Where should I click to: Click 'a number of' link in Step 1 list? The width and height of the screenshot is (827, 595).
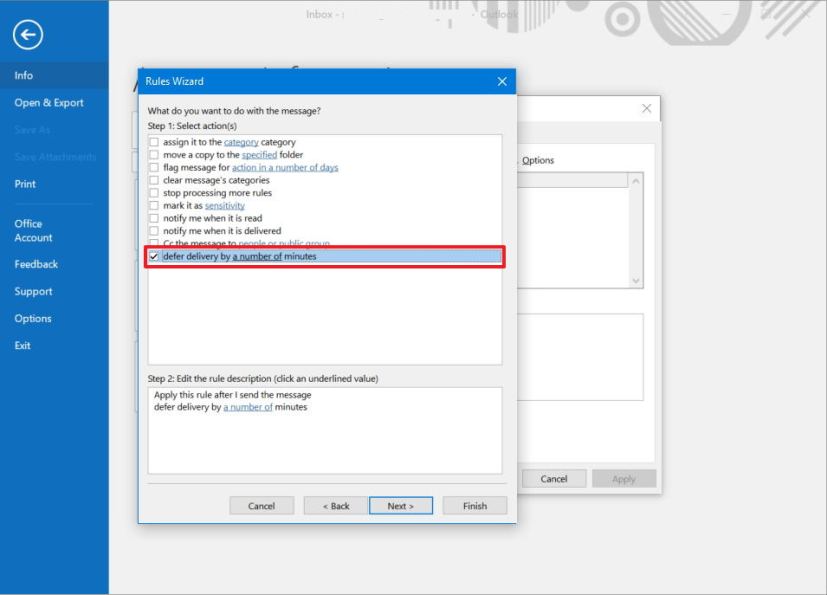257,256
